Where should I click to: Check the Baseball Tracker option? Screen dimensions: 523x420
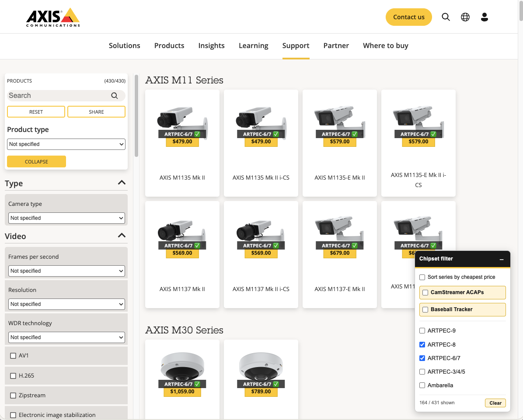(x=425, y=310)
